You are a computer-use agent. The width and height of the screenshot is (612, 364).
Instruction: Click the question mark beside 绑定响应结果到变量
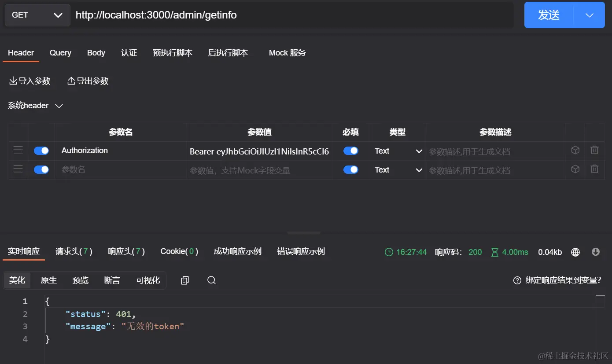(517, 280)
